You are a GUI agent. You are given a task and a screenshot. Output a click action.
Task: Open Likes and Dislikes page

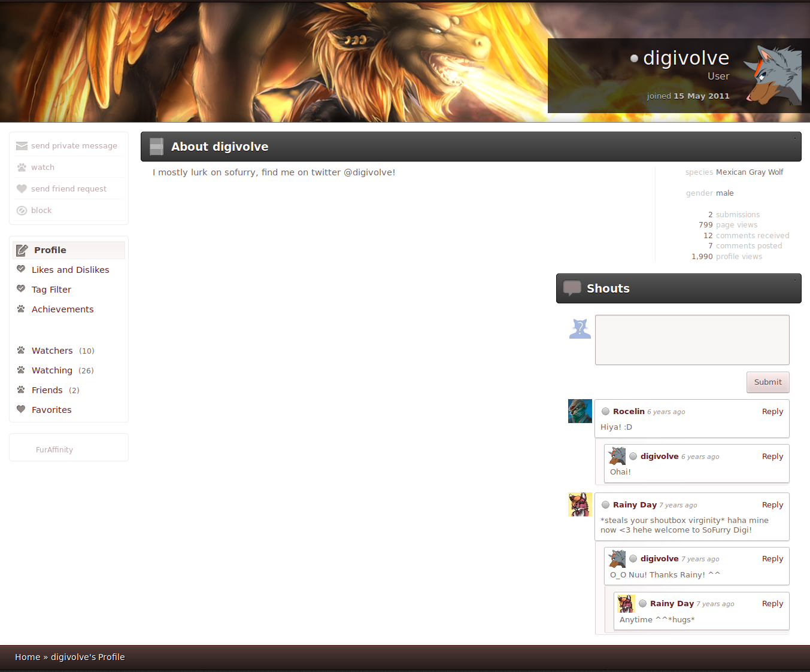[70, 270]
